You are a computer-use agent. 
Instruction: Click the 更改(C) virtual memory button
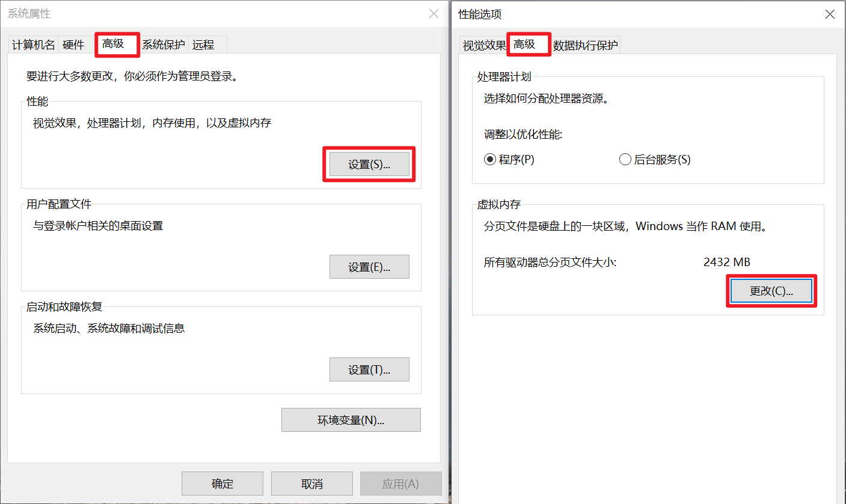(x=771, y=291)
